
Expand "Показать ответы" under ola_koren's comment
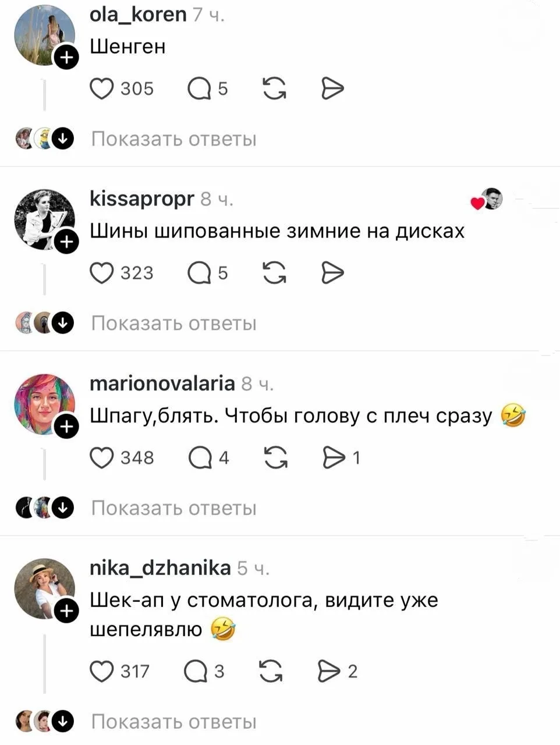point(173,139)
